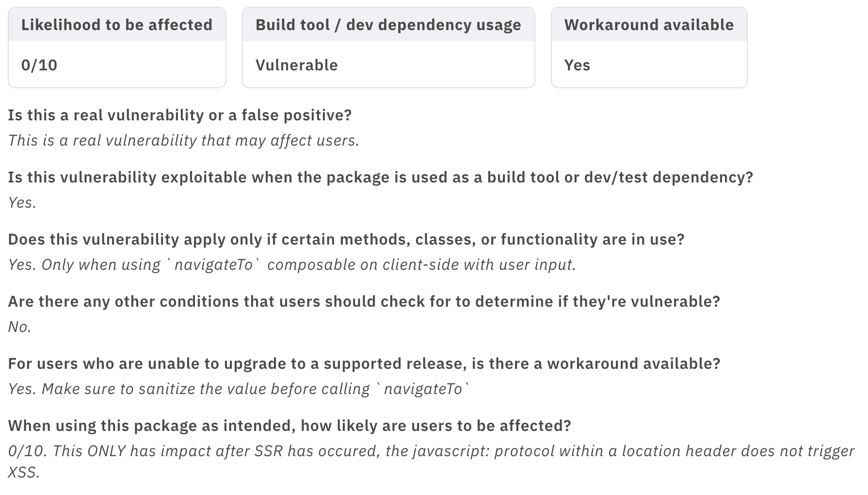Click the build tool exploitable question heading

coord(381,177)
